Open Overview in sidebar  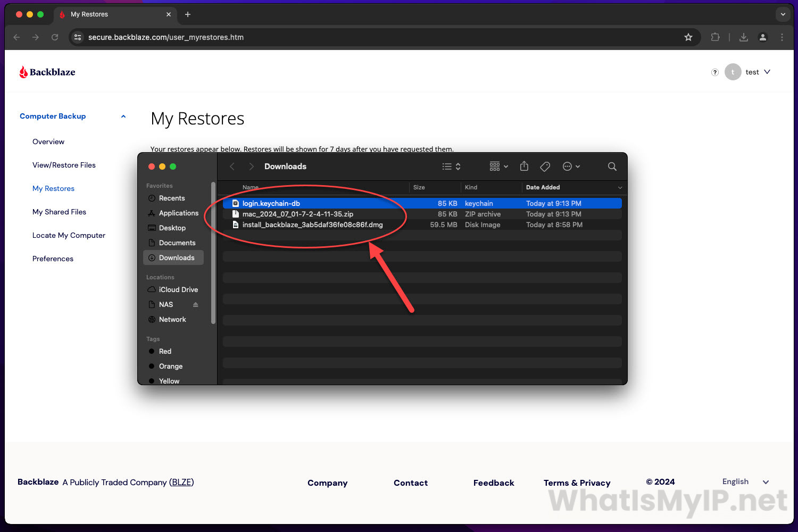tap(48, 142)
